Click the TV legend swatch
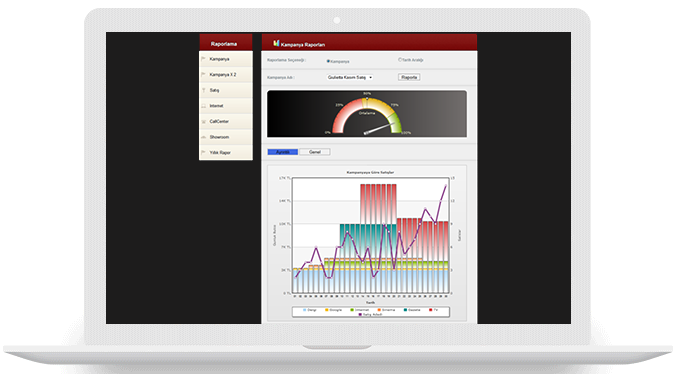 click(431, 310)
